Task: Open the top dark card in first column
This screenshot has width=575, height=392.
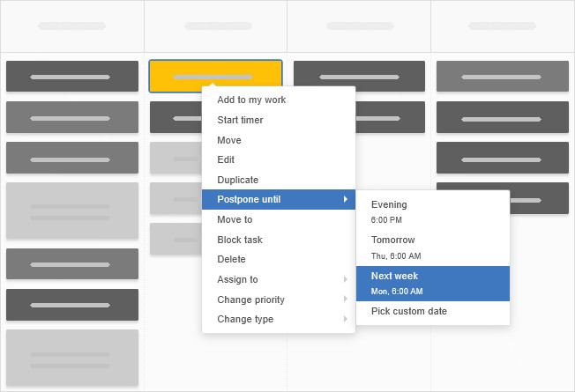Action: tap(72, 77)
